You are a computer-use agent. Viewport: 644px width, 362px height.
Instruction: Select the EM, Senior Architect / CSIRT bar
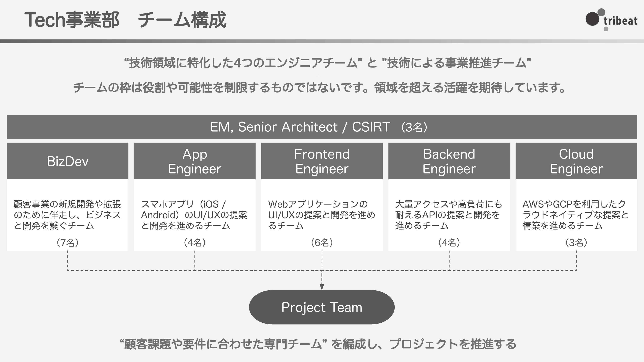322,127
